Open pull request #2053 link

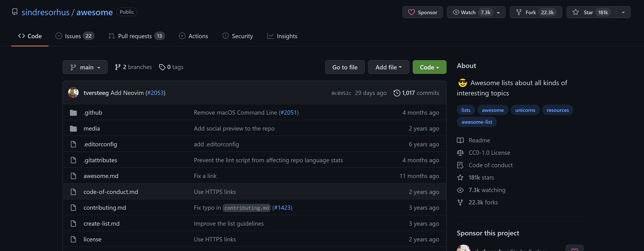[155, 93]
